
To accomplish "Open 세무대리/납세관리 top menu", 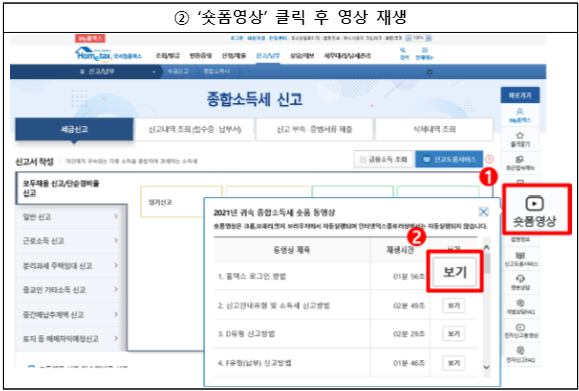I will (x=347, y=56).
